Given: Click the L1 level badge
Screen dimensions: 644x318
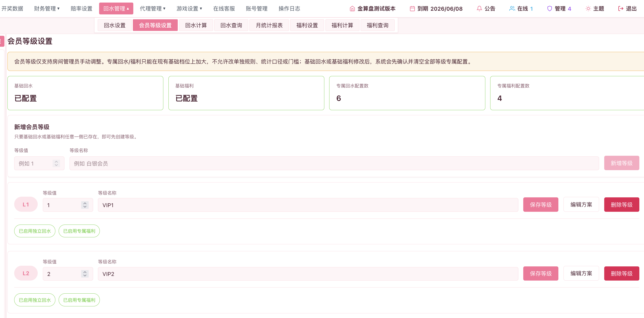Looking at the screenshot, I should tap(26, 204).
